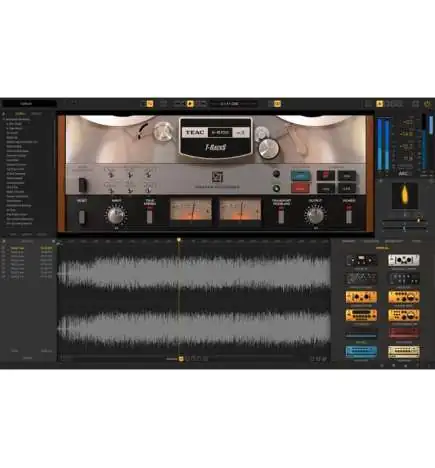
Task: Click the upper-left waveform channel
Action: click(194, 273)
